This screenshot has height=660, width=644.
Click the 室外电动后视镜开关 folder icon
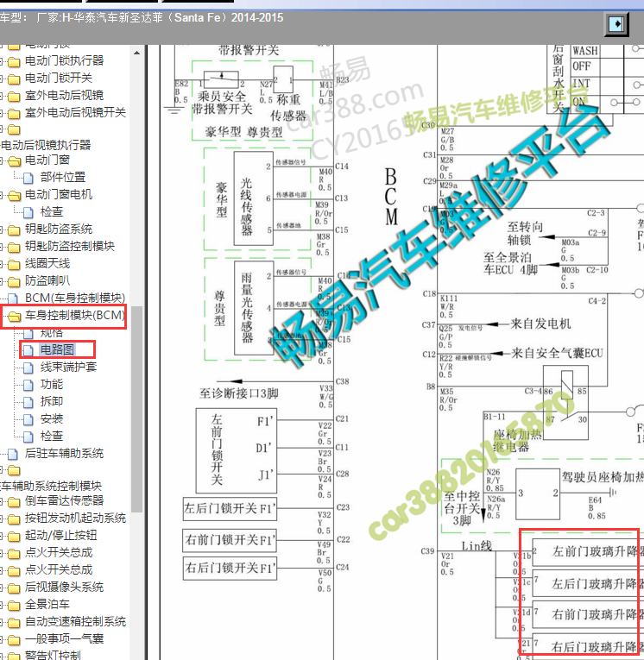[x=14, y=113]
